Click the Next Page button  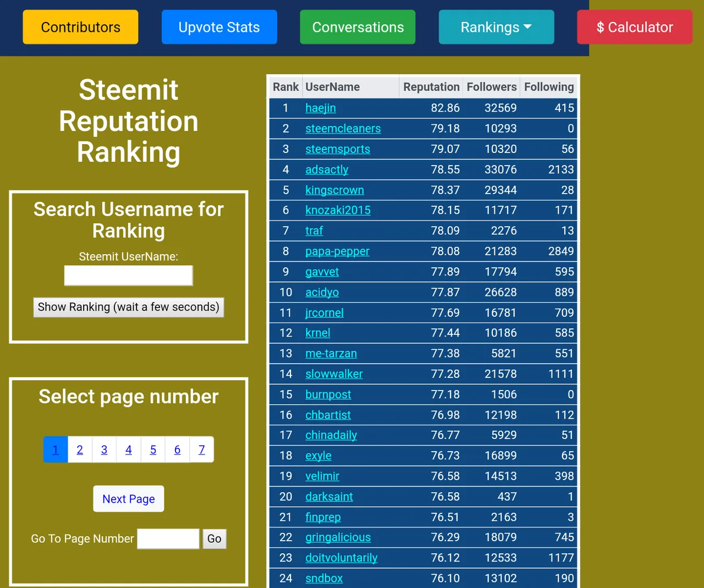point(129,499)
